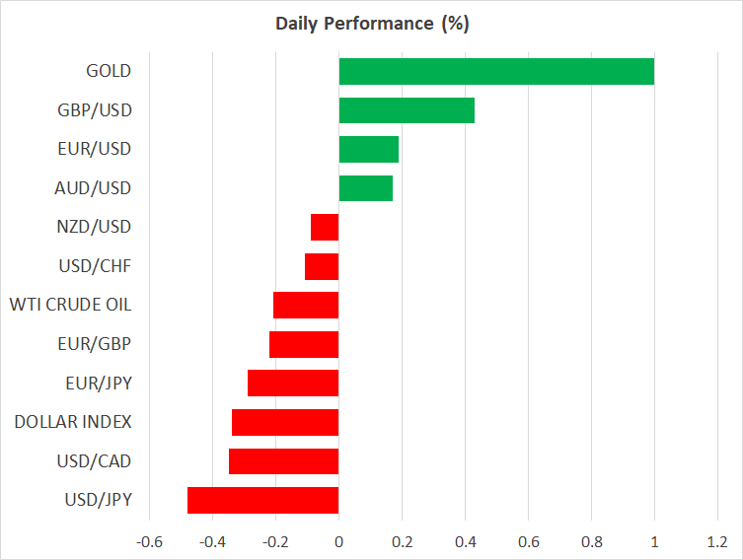Click the AUD/USD green bar

coord(365,188)
